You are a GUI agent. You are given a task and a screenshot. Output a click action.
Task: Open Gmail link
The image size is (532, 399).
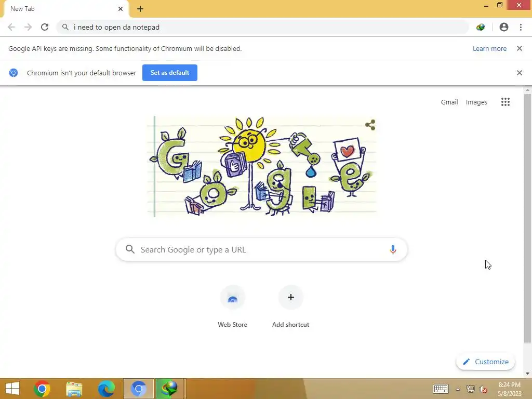pyautogui.click(x=449, y=102)
